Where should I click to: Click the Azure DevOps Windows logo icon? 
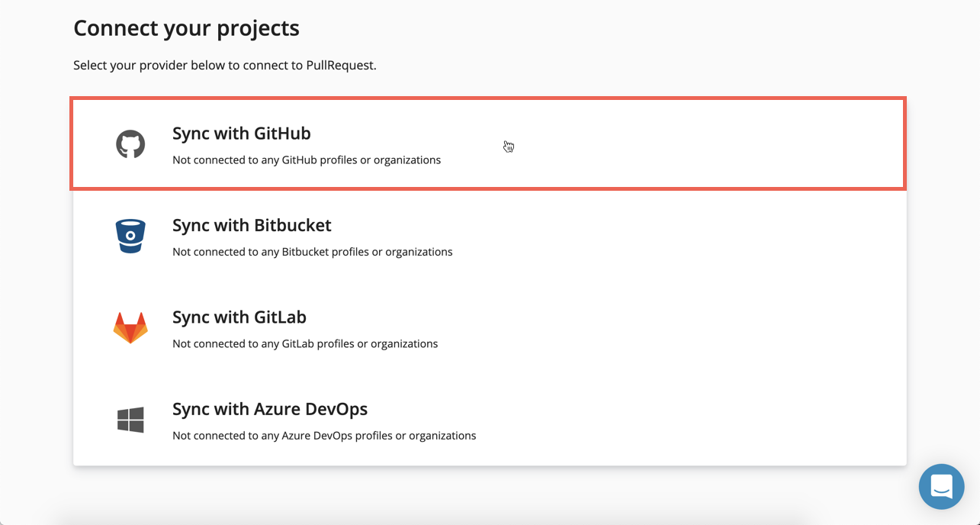[130, 420]
